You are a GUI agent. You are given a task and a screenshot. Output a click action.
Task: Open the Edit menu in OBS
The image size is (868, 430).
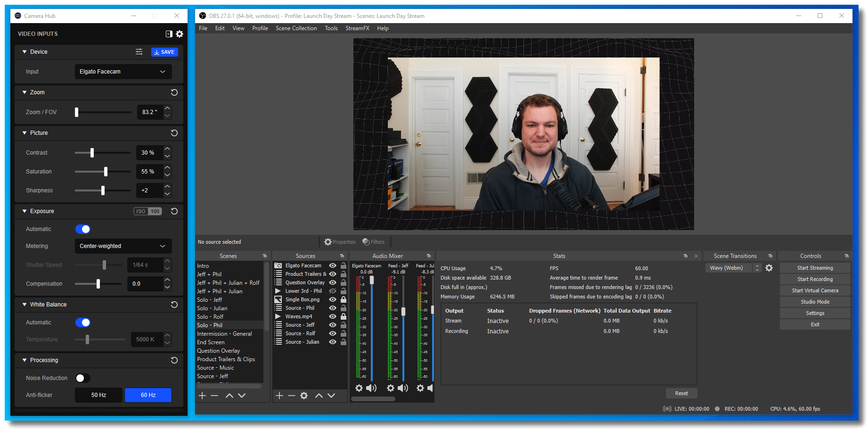click(220, 28)
